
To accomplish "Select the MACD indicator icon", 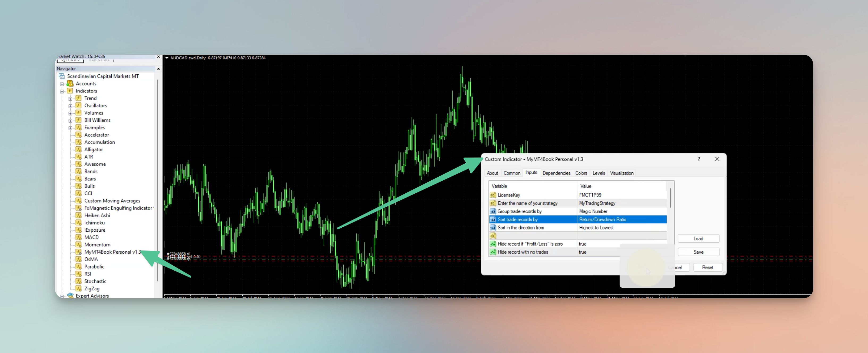I will pyautogui.click(x=78, y=237).
